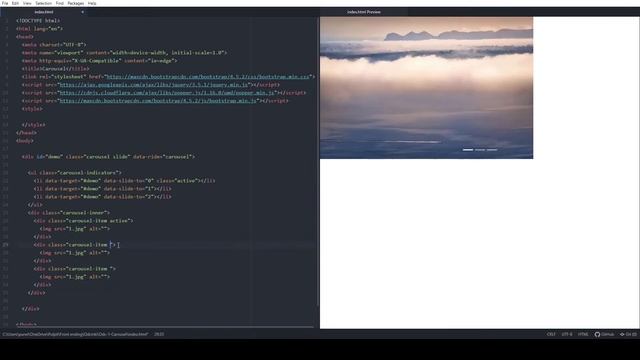Open the popper.min.js script URL
The image size is (640, 360).
tap(167, 93)
